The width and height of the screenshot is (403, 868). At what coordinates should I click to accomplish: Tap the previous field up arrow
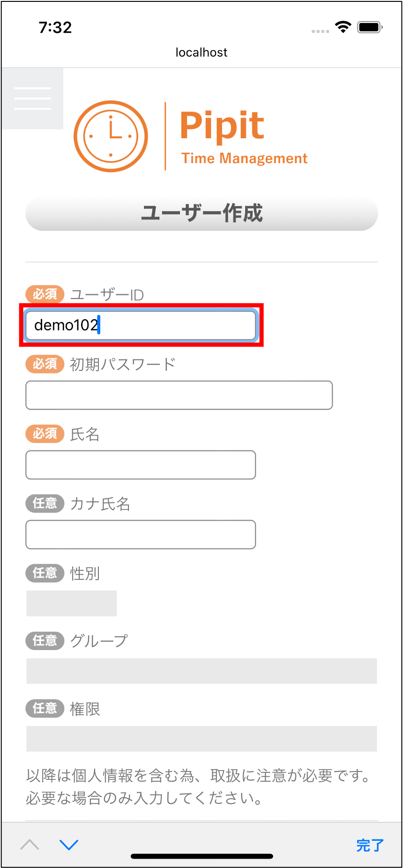(x=30, y=845)
